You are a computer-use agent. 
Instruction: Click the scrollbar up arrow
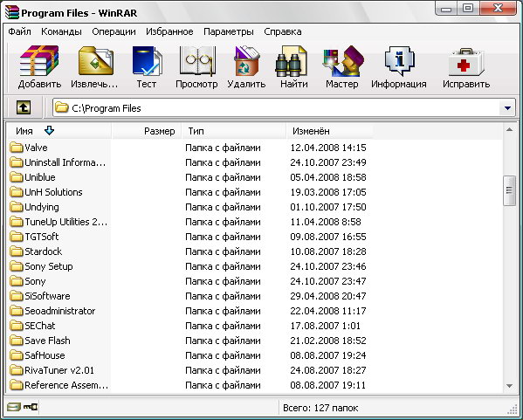pos(509,130)
